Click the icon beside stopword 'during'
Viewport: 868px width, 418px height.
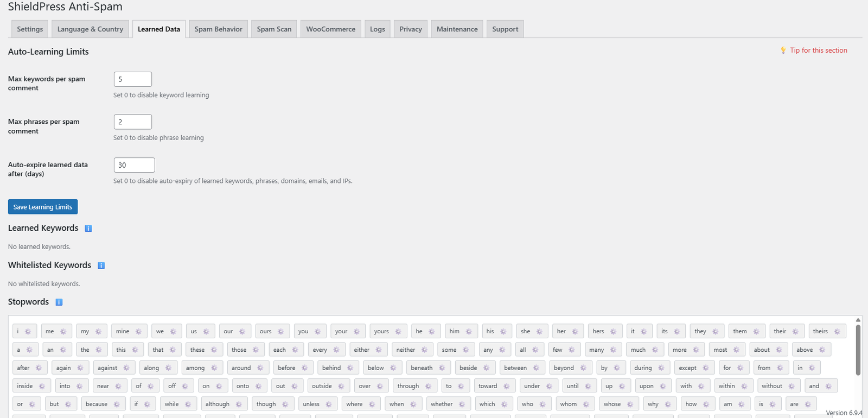[x=661, y=368]
